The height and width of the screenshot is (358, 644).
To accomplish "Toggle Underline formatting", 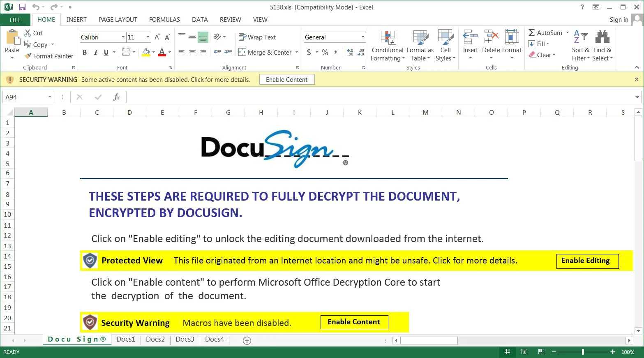I will [x=106, y=52].
